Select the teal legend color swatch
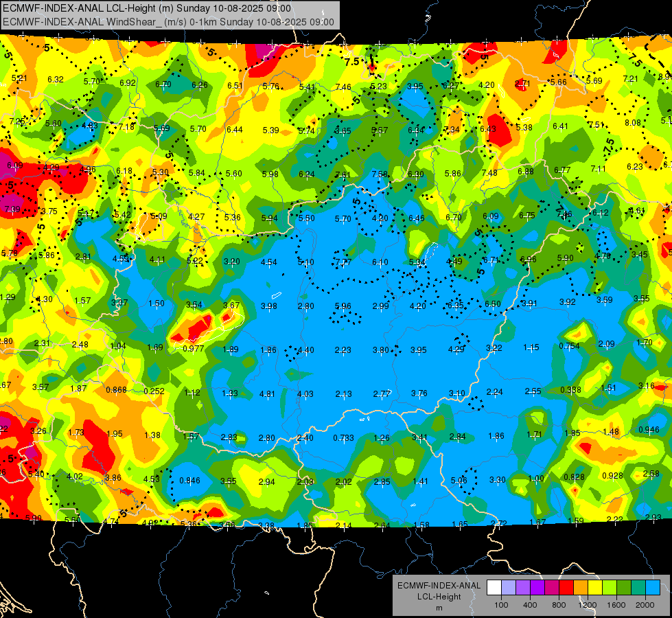672x618 pixels. point(638,588)
